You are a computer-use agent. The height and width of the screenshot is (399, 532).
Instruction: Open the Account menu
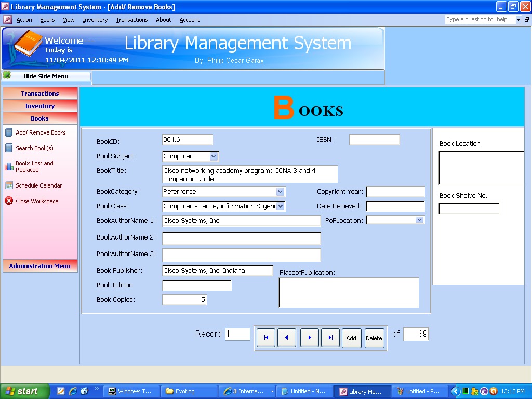(189, 20)
